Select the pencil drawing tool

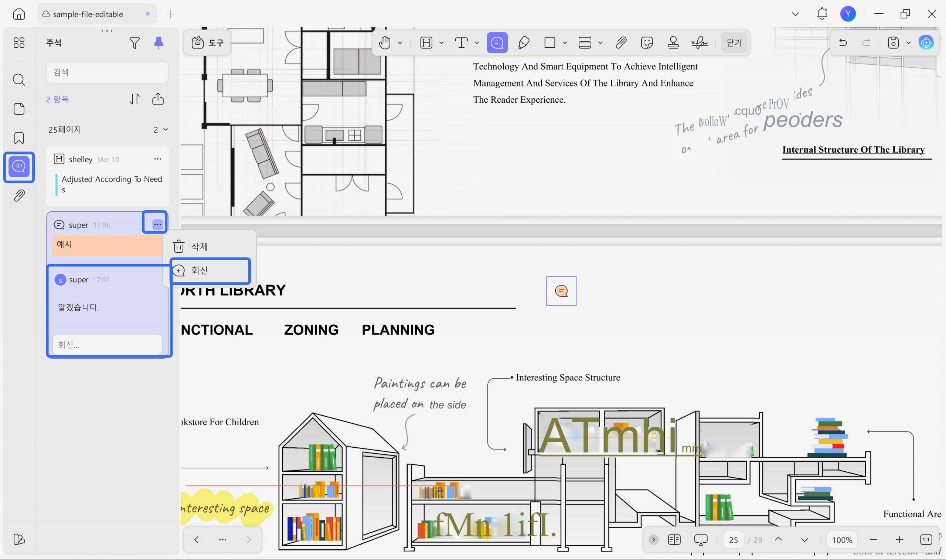pyautogui.click(x=524, y=42)
